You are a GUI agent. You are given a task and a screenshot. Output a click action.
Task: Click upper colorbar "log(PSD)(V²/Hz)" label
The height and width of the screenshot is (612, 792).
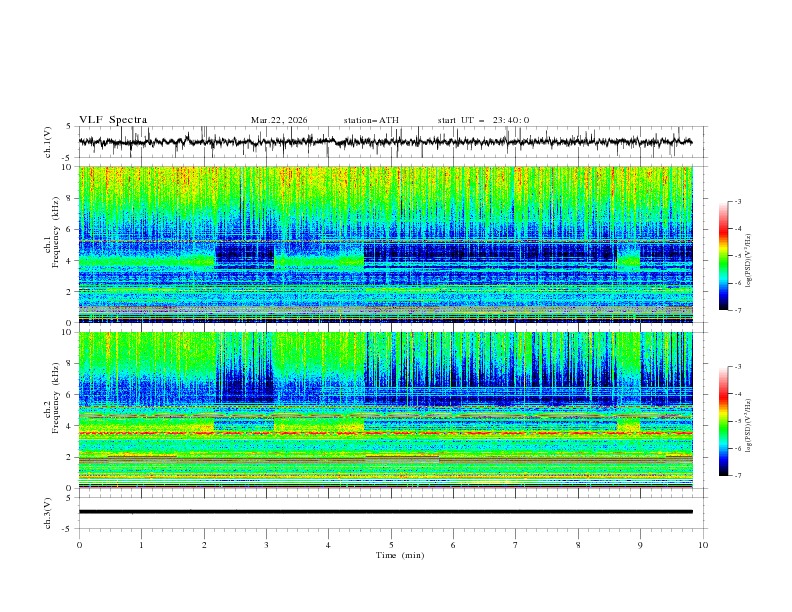(749, 261)
